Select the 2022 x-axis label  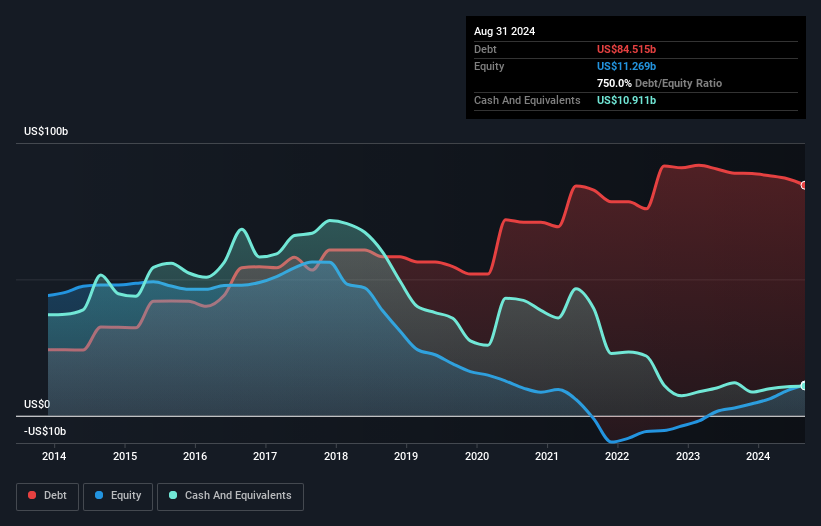[617, 456]
